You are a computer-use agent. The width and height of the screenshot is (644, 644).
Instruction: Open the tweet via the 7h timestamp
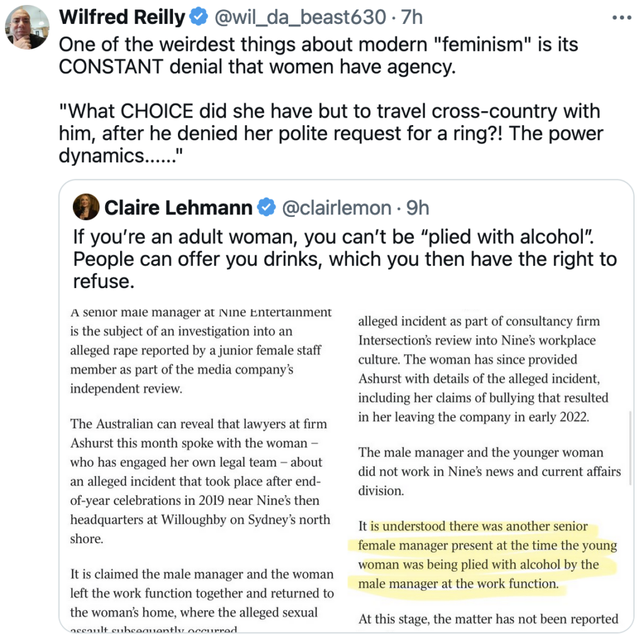tap(412, 18)
